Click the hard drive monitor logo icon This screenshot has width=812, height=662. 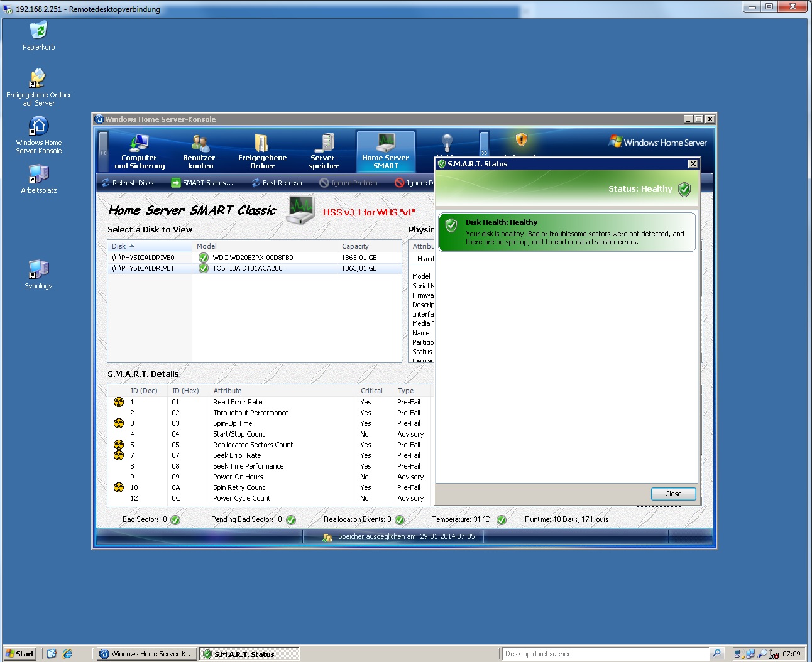pos(301,210)
